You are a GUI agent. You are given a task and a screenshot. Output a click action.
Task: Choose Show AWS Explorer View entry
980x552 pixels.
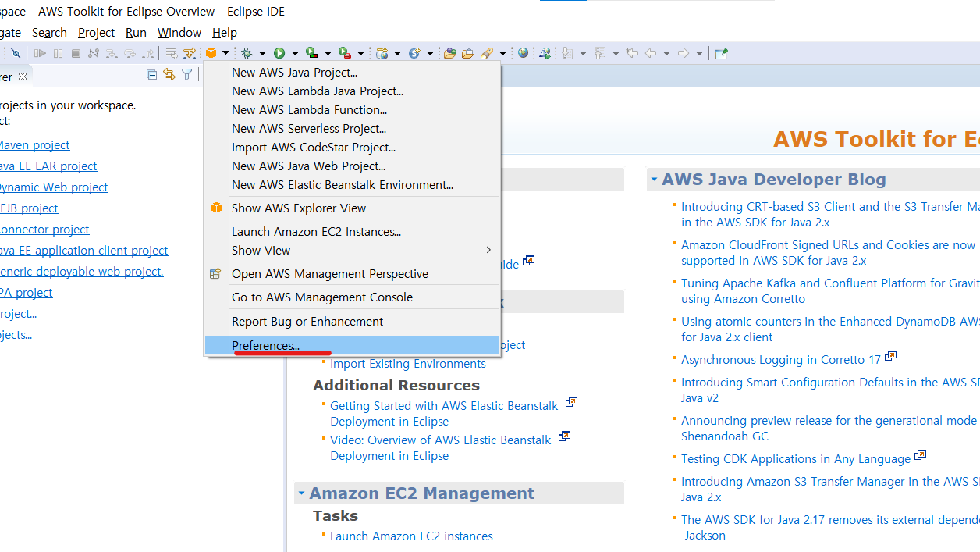point(352,208)
